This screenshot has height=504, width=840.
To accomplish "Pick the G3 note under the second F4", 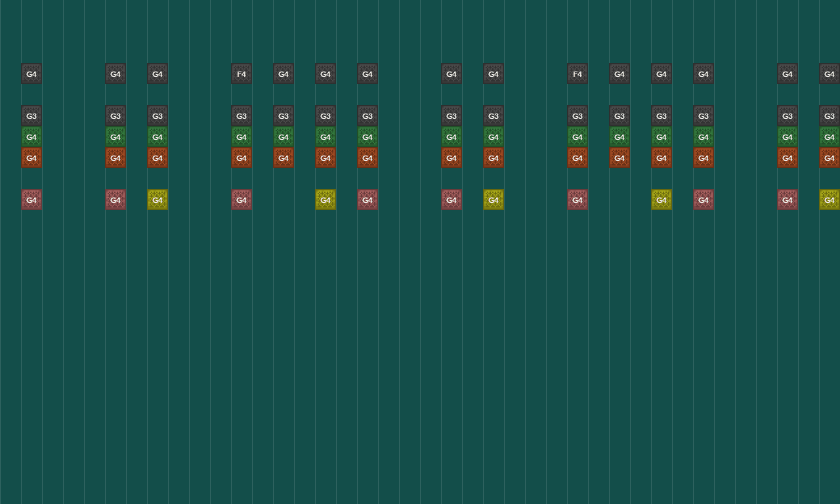I will tap(577, 115).
